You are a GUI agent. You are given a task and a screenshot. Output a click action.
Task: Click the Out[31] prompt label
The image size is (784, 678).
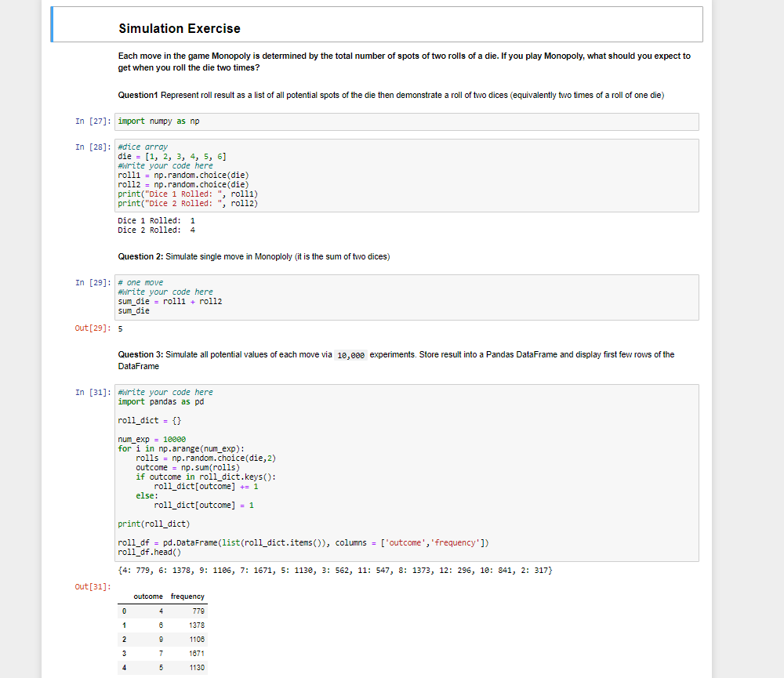pyautogui.click(x=93, y=586)
